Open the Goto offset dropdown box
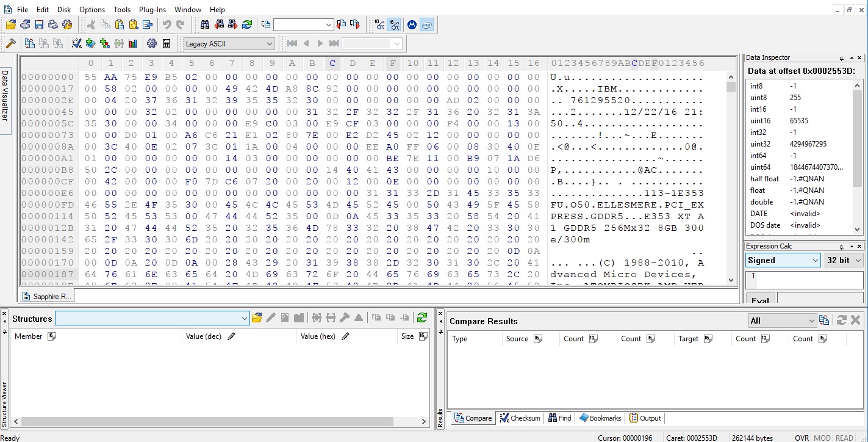Viewport: 868px width, 442px height. [303, 24]
